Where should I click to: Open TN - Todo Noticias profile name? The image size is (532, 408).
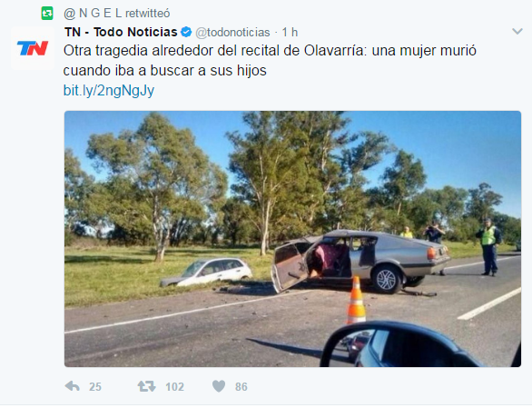(121, 32)
